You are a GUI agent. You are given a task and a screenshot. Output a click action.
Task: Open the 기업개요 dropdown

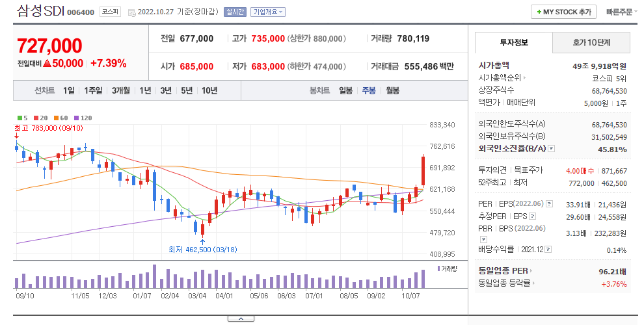[x=268, y=12]
